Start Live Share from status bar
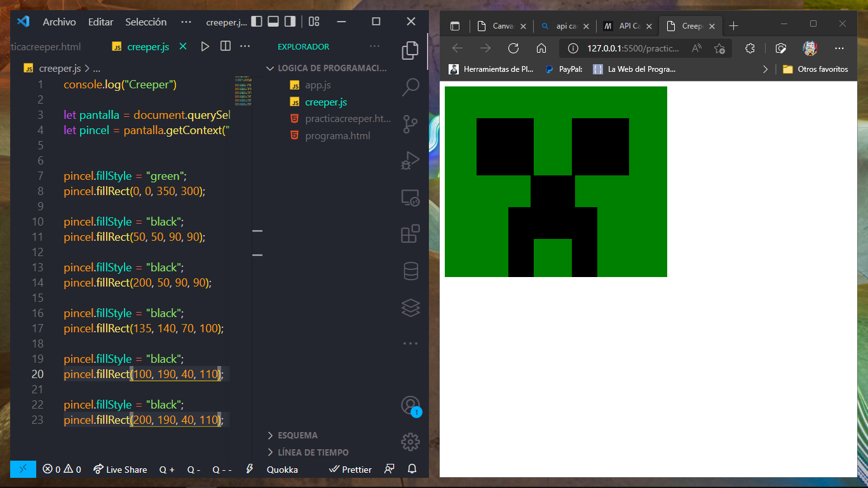 [120, 470]
